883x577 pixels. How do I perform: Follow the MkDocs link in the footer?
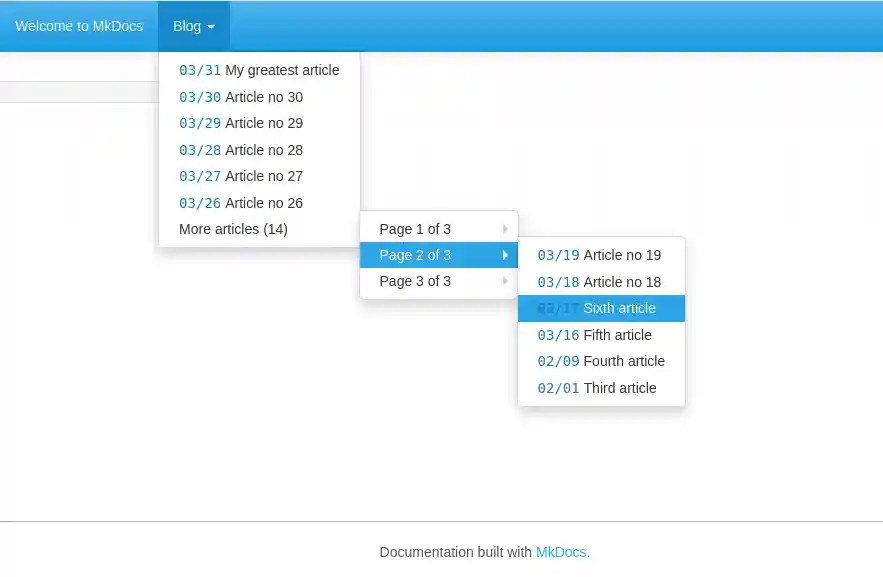[560, 552]
